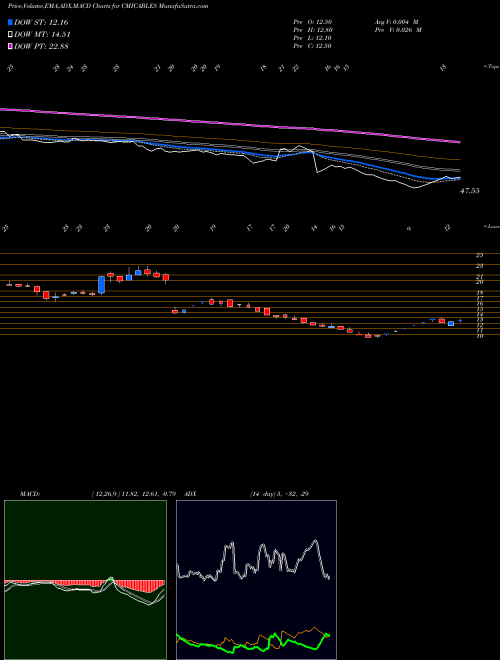Screen dimensions: 500x660
Task: Click the magenta DOW PT legend swatch
Action: [x=11, y=46]
